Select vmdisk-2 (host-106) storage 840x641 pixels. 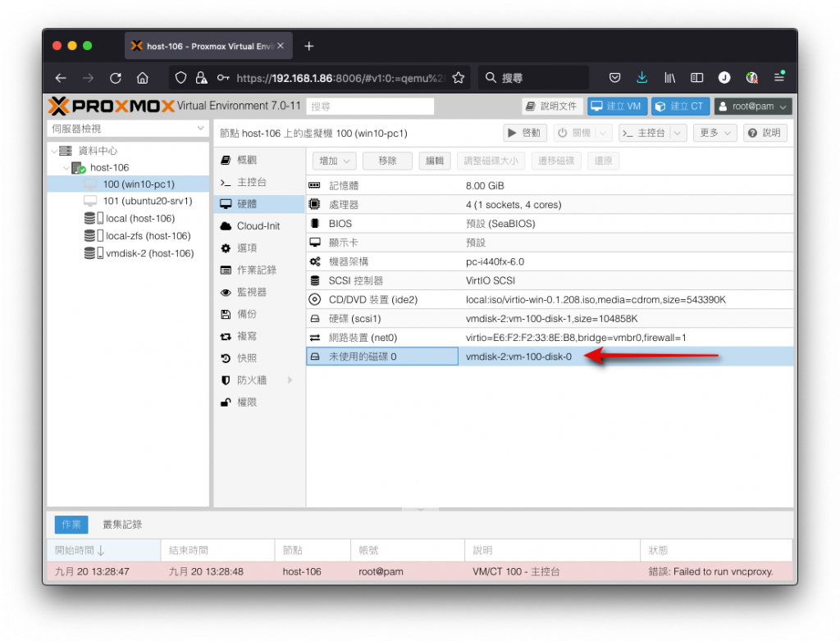click(x=129, y=253)
